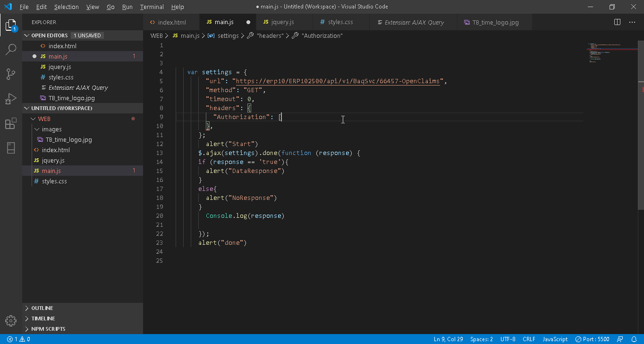Image resolution: width=644 pixels, height=344 pixels.
Task: Switch to Extension: AJAX Query tab
Action: (414, 22)
